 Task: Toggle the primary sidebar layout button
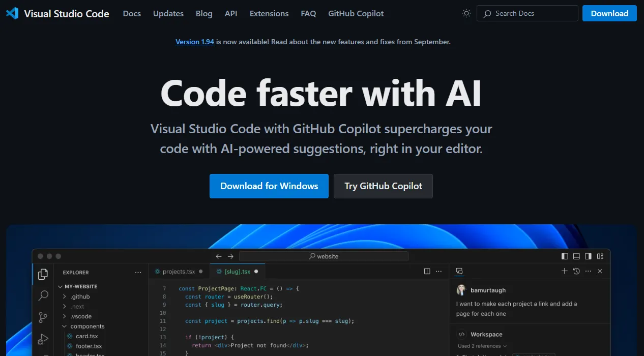(x=565, y=256)
